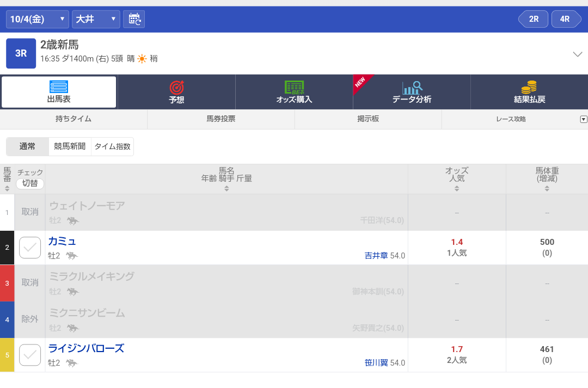Open the 10/4(金) date dropdown
This screenshot has height=388, width=588.
(37, 19)
